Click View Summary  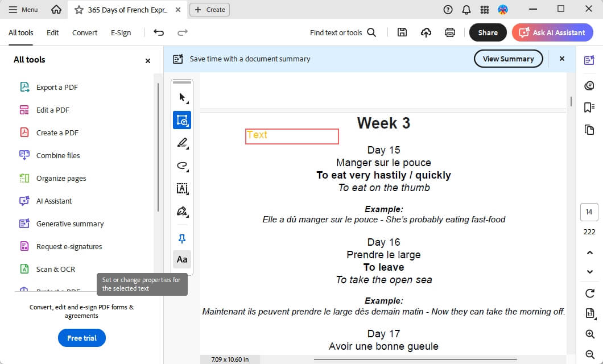tap(508, 59)
